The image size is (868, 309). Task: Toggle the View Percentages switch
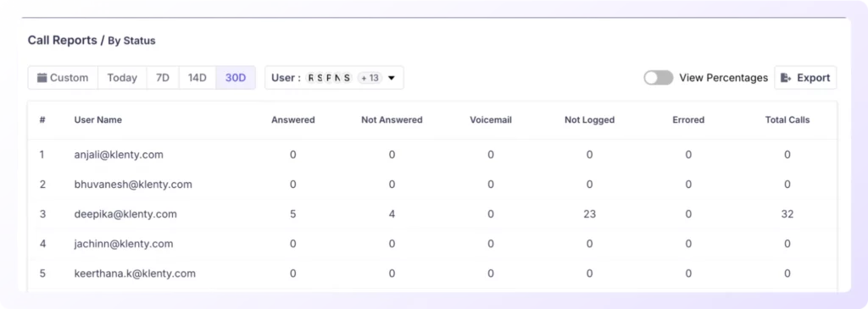pos(658,78)
